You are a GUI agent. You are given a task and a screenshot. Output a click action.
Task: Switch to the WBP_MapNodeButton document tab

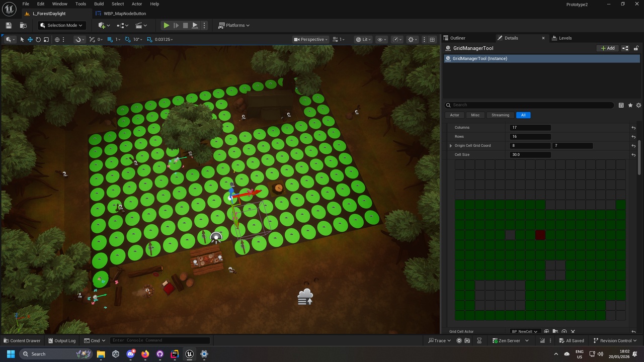point(124,14)
